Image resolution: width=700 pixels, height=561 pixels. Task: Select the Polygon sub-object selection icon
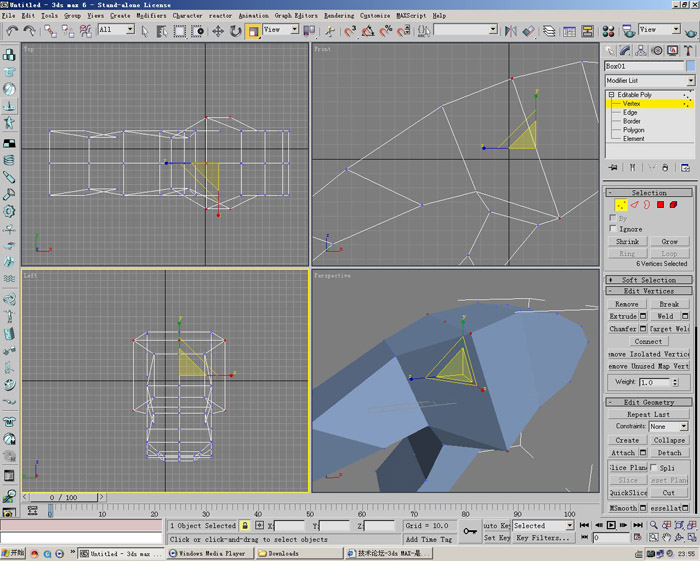[x=660, y=205]
